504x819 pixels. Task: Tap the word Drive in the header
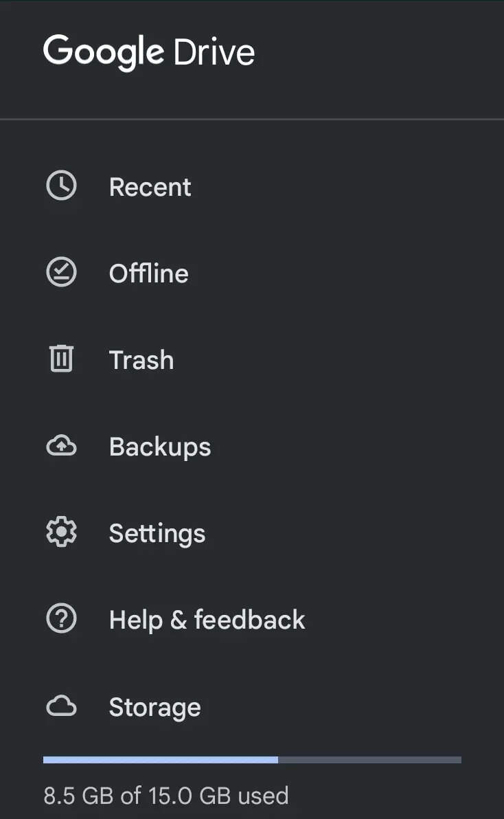(x=214, y=52)
